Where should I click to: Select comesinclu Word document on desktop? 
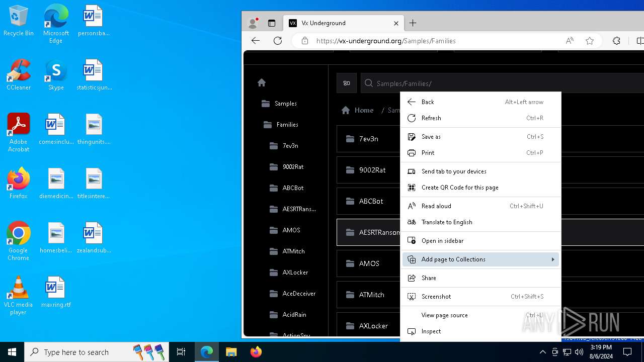56,130
